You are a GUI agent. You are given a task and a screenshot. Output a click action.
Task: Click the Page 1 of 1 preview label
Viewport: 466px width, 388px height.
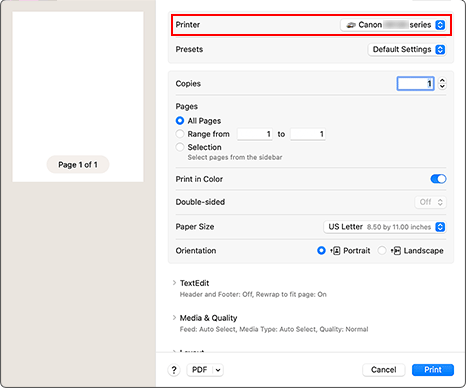coord(78,165)
